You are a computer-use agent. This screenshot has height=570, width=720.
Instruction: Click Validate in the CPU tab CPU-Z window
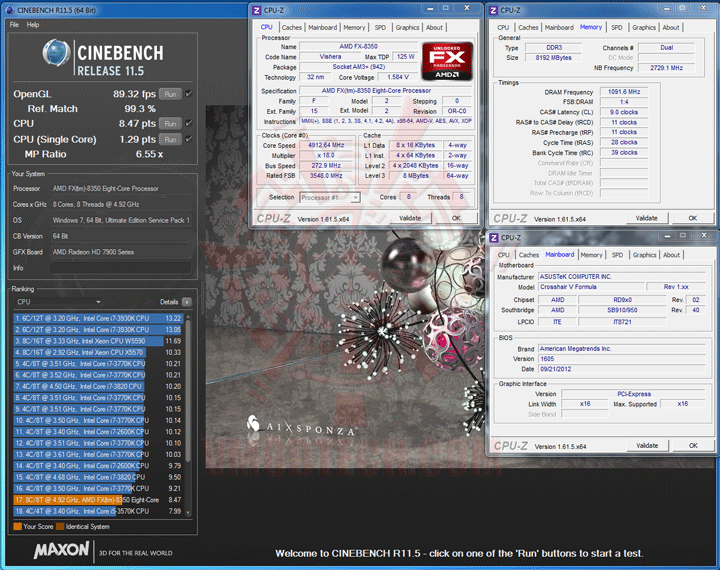[x=410, y=218]
